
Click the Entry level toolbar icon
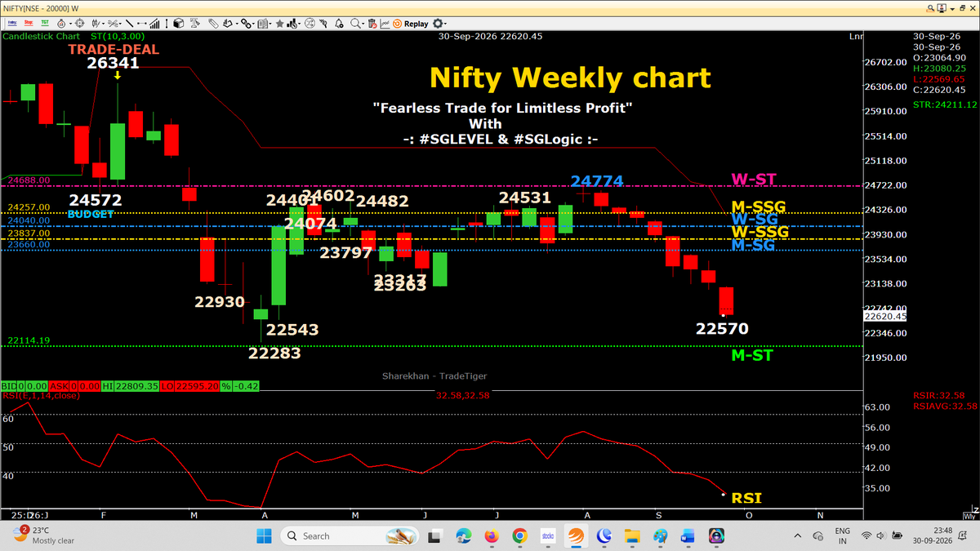12,24
